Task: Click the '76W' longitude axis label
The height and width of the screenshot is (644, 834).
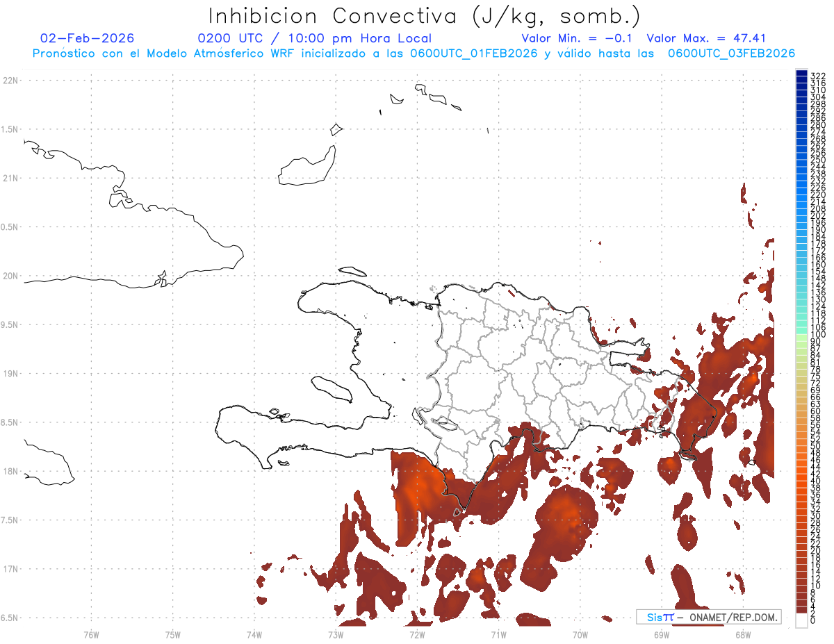Action: (x=91, y=634)
